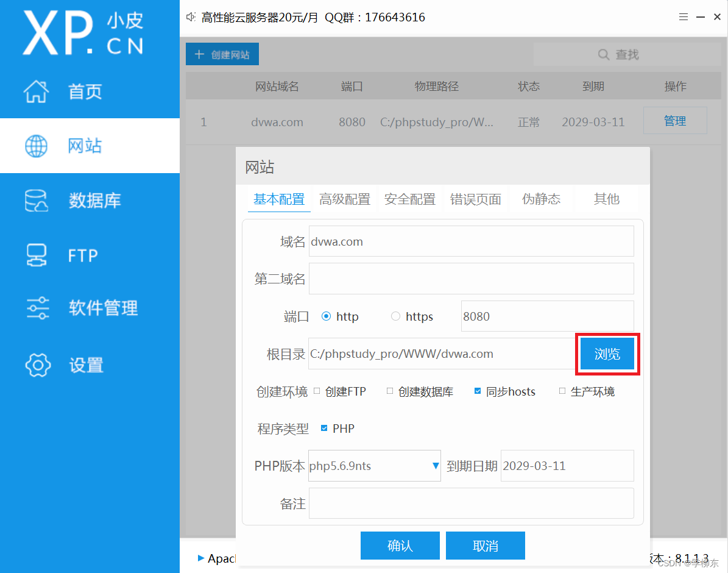Select the https radio button
This screenshot has height=573, width=728.
tap(395, 316)
